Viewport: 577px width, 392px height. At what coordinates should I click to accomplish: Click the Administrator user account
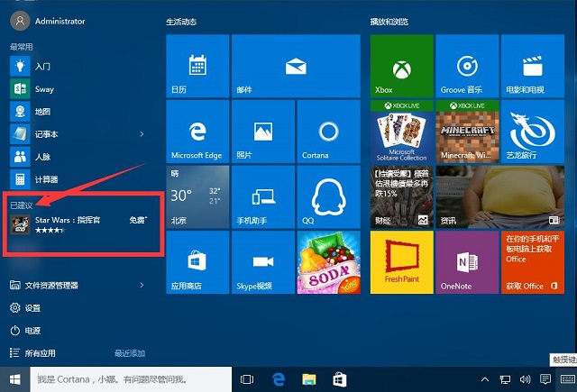[x=48, y=21]
